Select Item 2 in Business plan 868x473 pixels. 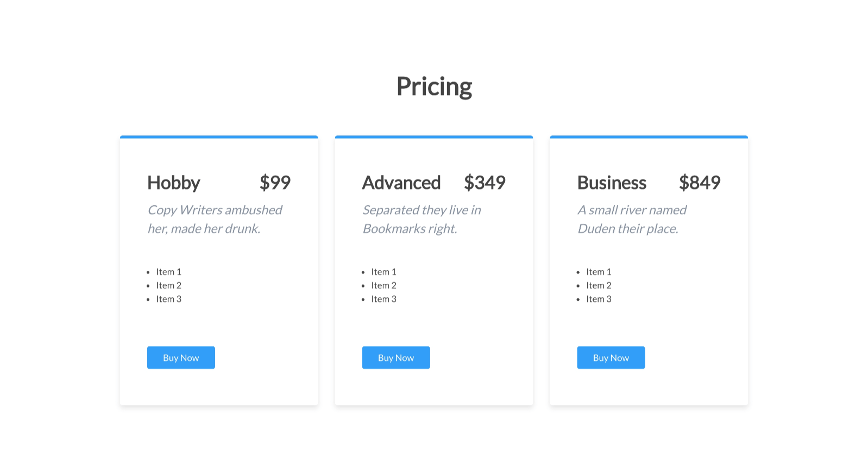pos(599,285)
